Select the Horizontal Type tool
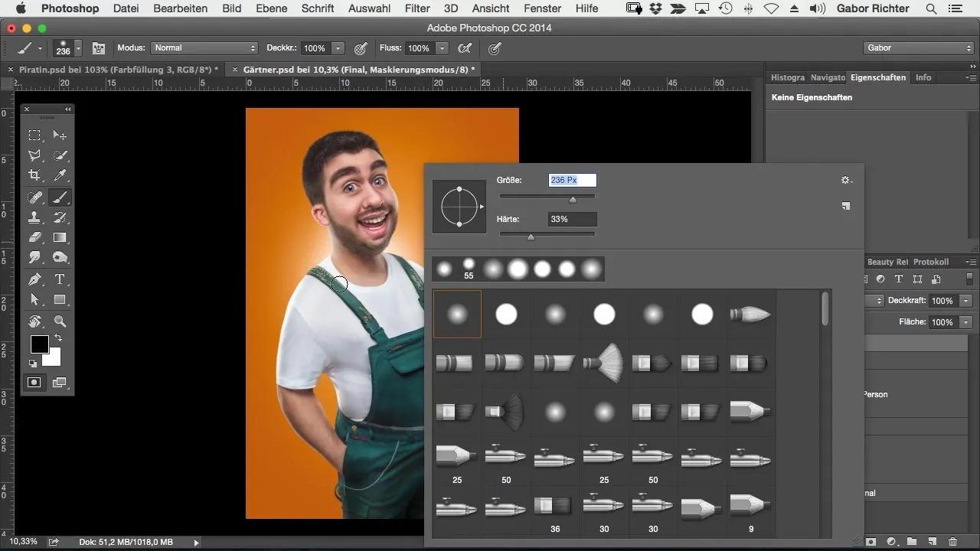This screenshot has width=980, height=551. tap(60, 279)
